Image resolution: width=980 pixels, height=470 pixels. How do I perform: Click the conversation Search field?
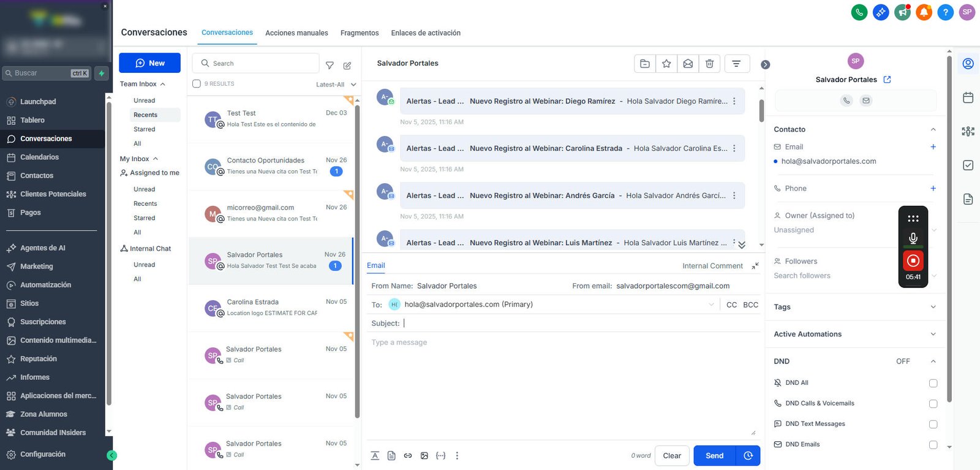tap(256, 63)
